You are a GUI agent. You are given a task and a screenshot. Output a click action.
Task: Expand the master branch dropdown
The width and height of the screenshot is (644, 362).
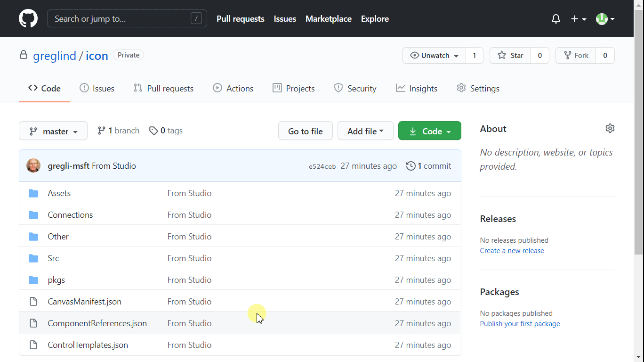(x=53, y=131)
